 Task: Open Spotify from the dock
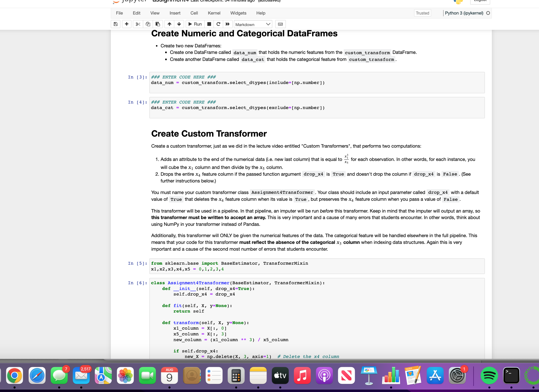[x=489, y=376]
